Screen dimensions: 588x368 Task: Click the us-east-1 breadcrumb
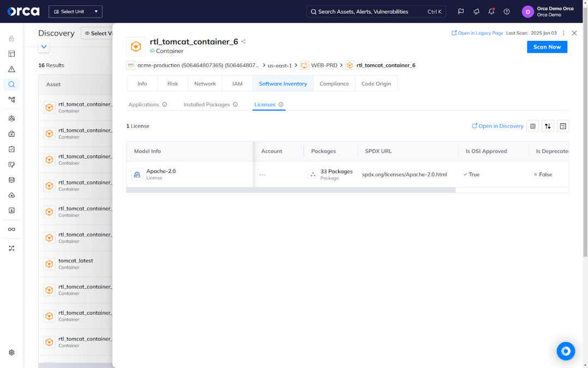pos(280,65)
